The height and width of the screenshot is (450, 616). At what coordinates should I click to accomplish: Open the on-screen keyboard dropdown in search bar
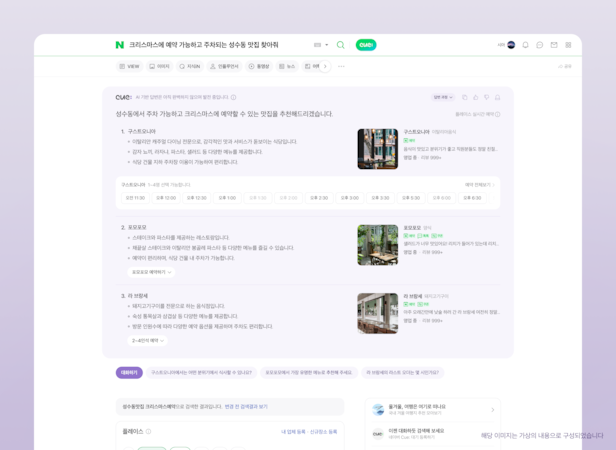point(320,45)
